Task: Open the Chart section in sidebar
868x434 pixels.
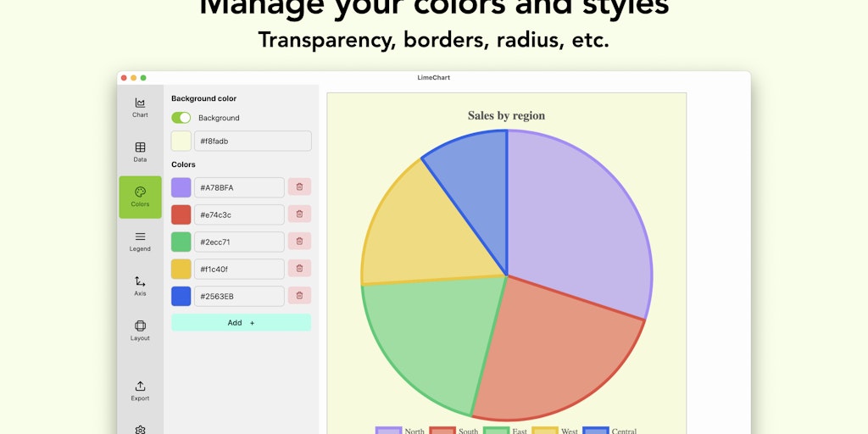Action: coord(140,108)
